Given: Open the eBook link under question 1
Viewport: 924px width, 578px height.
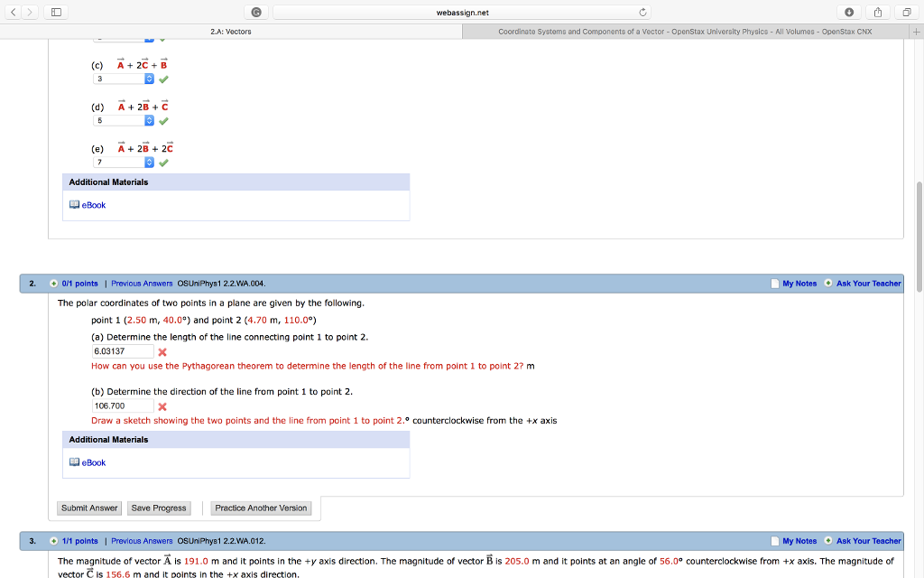Looking at the screenshot, I should (x=94, y=205).
